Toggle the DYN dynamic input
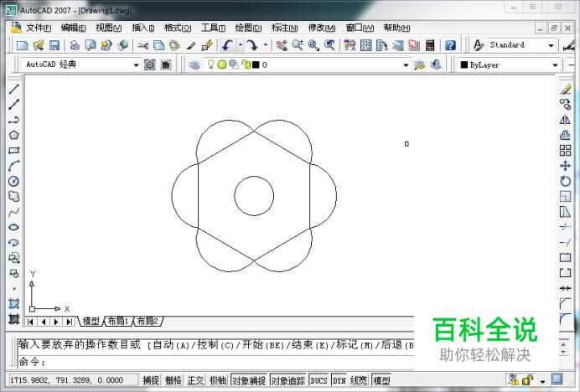This screenshot has width=580, height=392. pos(339,380)
